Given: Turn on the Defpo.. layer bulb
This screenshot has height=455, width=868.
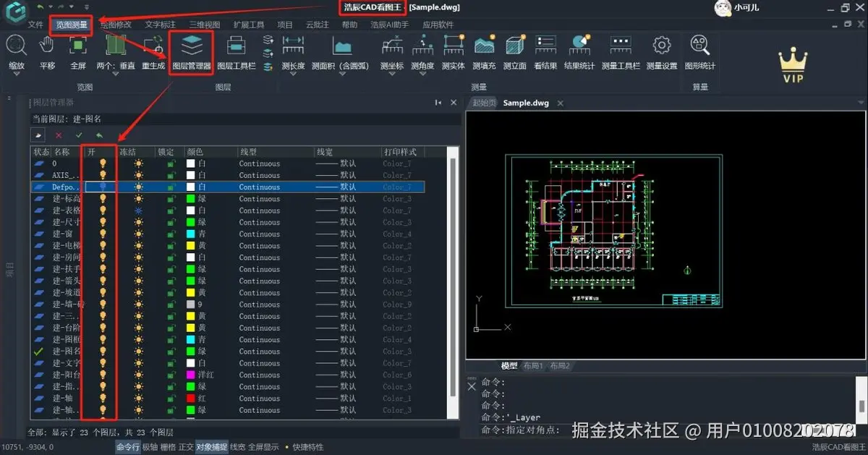Looking at the screenshot, I should click(103, 187).
